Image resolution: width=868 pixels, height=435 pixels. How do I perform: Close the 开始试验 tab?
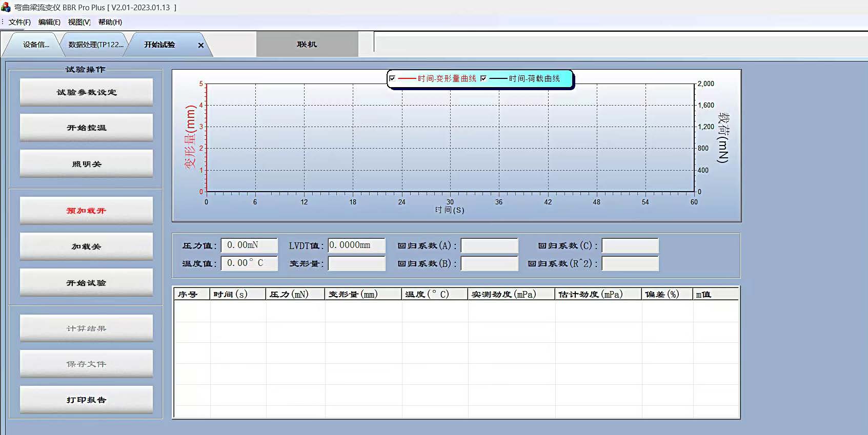coord(201,45)
